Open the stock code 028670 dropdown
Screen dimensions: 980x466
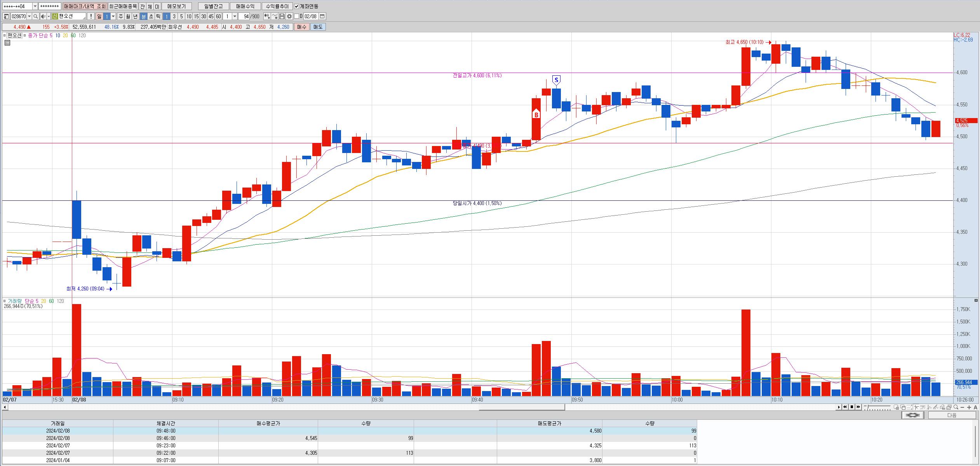click(30, 16)
